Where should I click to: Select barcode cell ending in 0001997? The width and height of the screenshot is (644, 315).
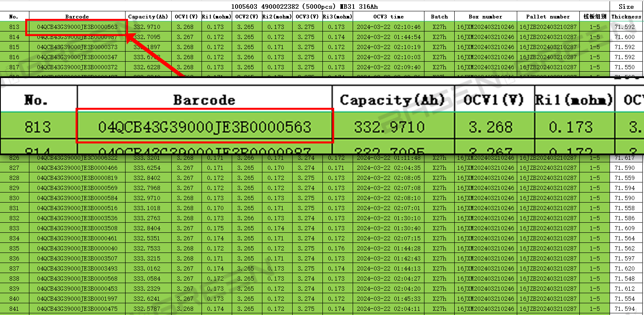tap(77, 299)
